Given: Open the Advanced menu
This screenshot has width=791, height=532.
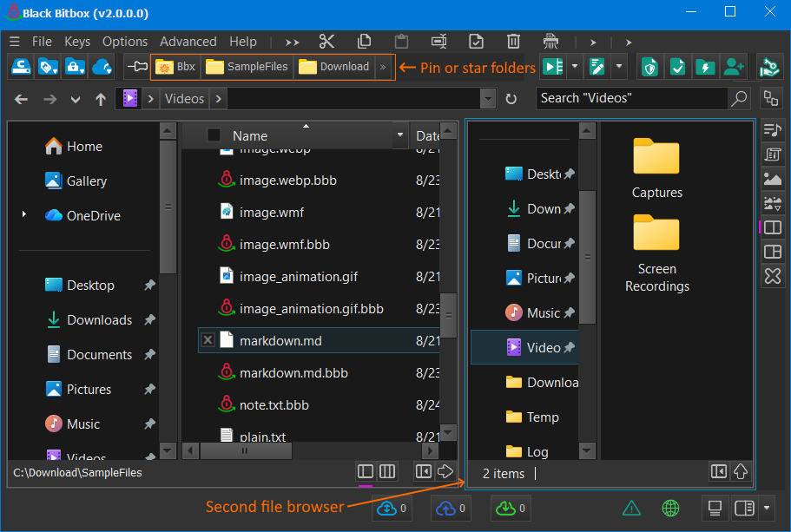Looking at the screenshot, I should tap(188, 42).
